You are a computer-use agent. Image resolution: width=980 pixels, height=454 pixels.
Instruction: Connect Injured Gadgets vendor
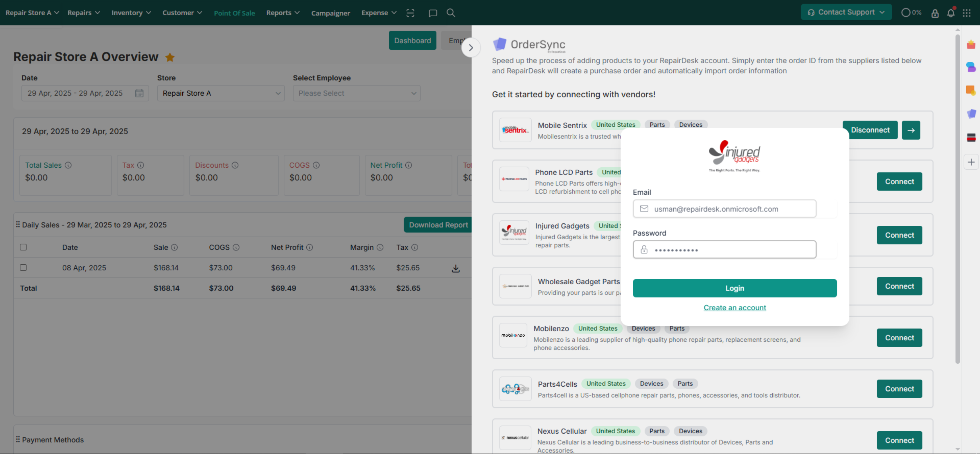click(x=899, y=235)
